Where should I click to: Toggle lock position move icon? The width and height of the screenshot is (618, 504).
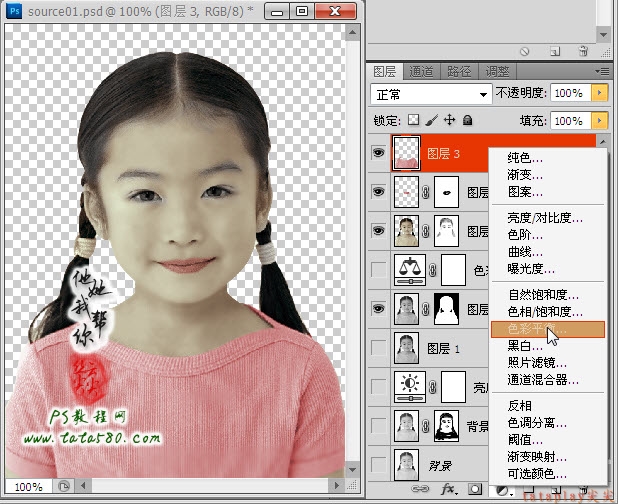(x=449, y=120)
